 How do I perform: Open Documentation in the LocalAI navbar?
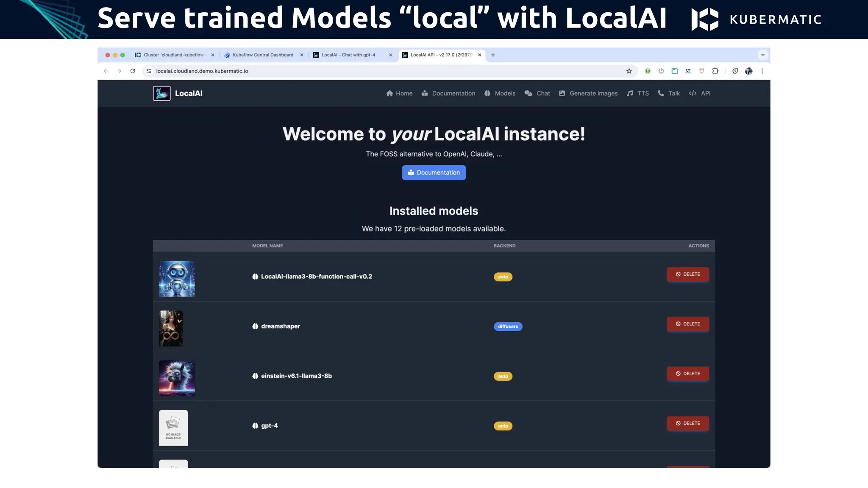coord(448,94)
